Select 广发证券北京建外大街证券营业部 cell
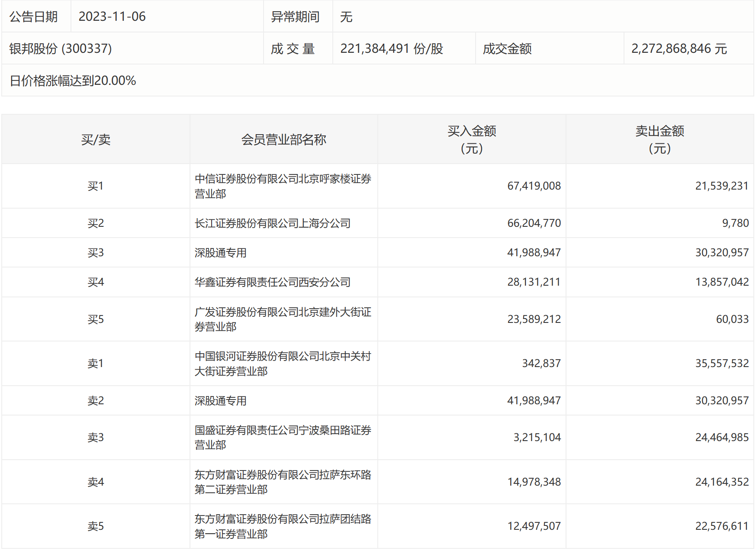756x551 pixels. click(x=283, y=319)
